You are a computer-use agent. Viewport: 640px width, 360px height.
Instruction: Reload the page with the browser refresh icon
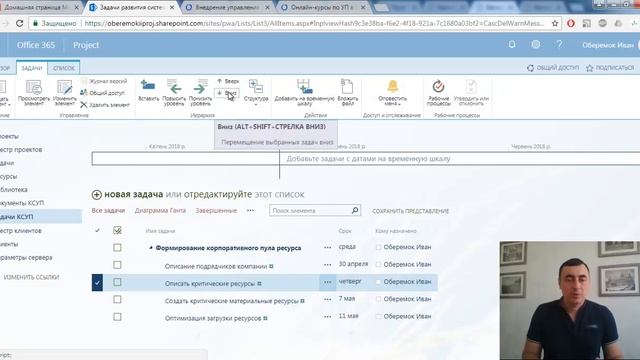point(19,24)
